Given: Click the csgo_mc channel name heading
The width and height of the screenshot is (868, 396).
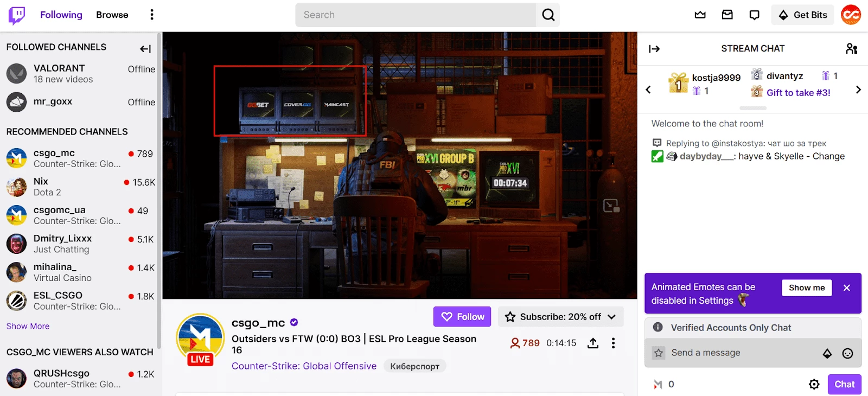Looking at the screenshot, I should pyautogui.click(x=258, y=323).
